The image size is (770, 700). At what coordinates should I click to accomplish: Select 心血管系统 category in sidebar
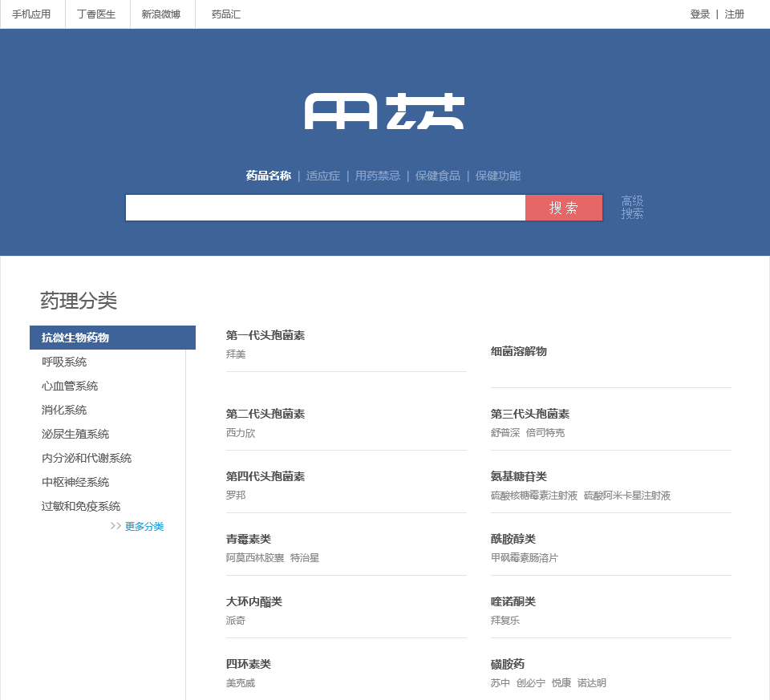point(70,386)
